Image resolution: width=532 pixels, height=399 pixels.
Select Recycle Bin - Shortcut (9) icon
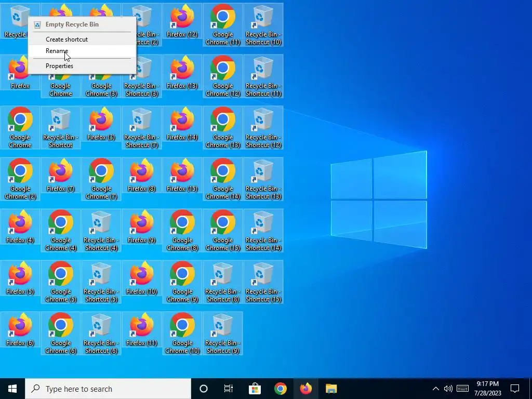(222, 334)
